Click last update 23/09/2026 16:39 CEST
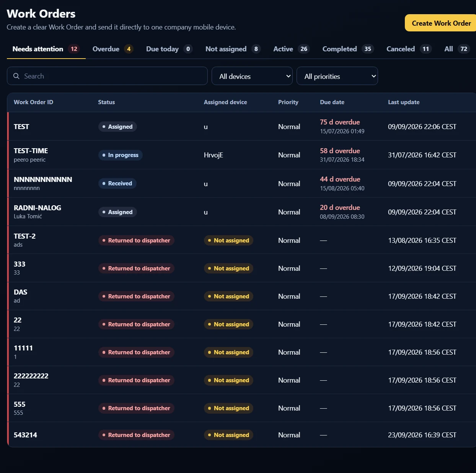This screenshot has height=473, width=476. [x=422, y=435]
